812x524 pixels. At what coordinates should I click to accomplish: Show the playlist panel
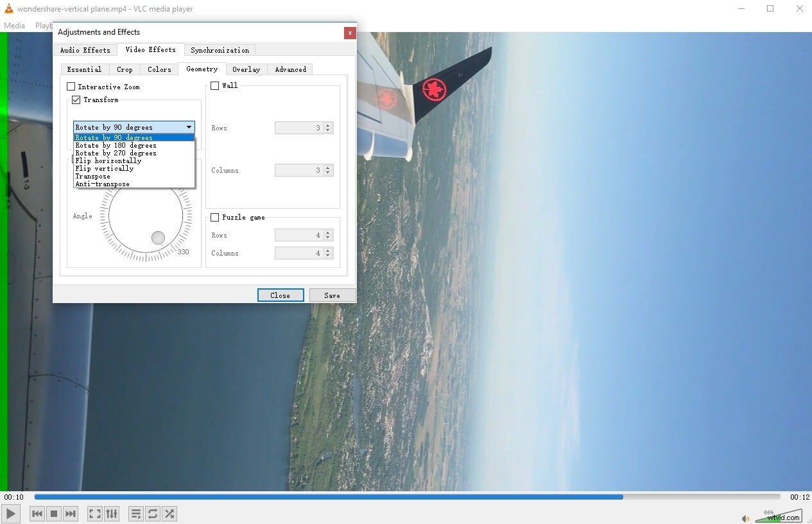(x=135, y=513)
